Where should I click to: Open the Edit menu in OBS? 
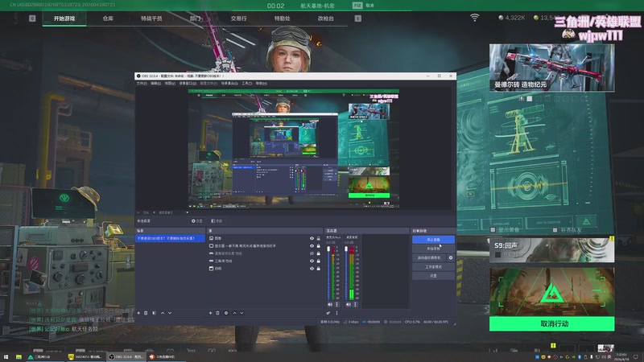[155, 84]
